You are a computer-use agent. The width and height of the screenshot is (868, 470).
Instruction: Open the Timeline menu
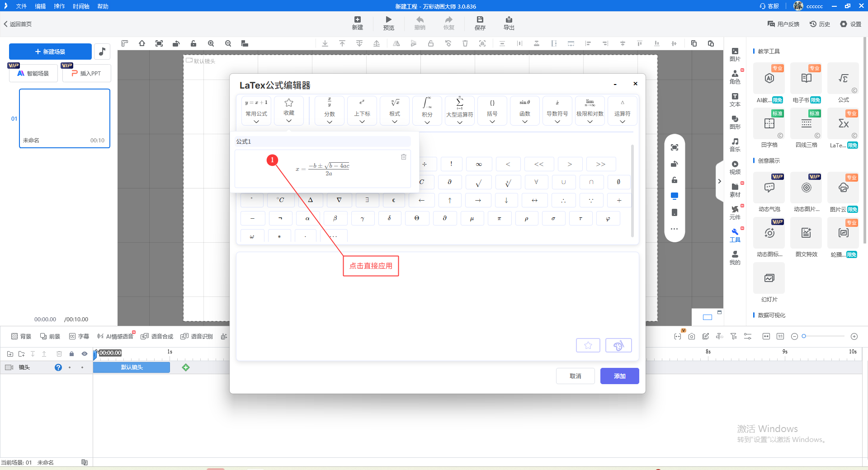(x=81, y=6)
